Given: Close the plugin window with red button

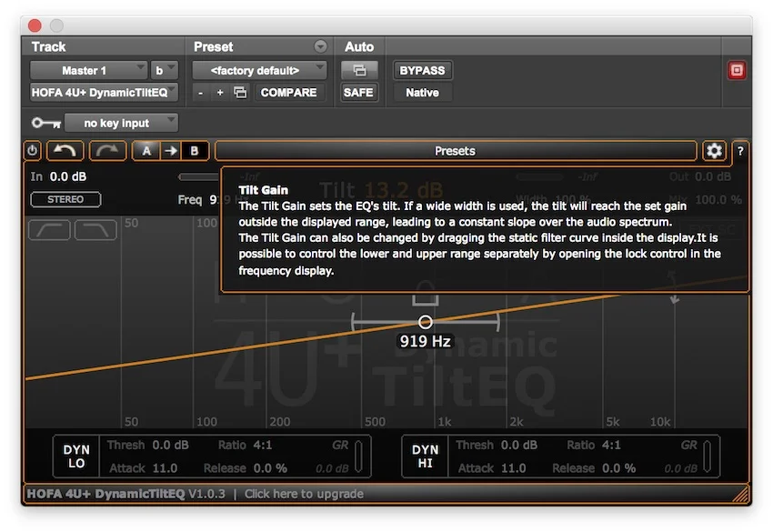Looking at the screenshot, I should 35,25.
